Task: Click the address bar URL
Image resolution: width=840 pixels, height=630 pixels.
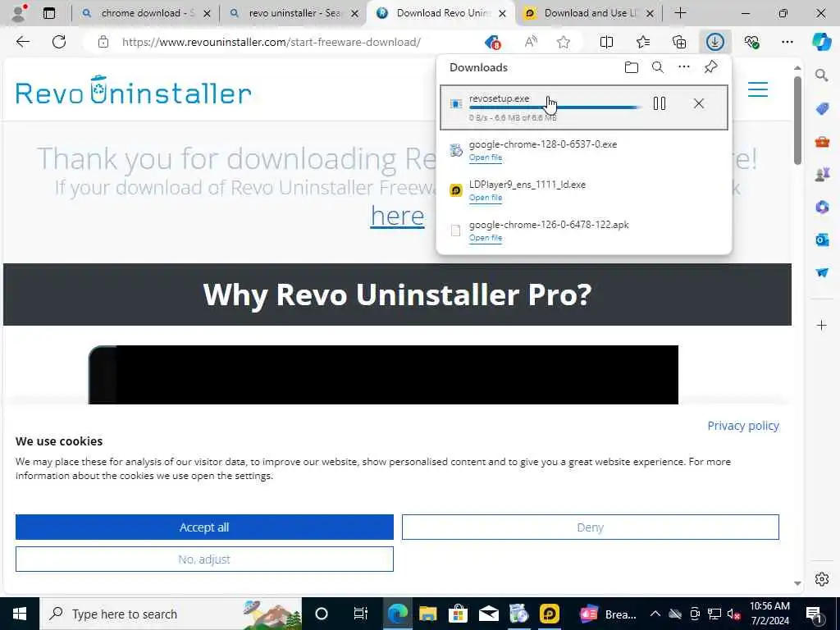Action: [x=271, y=42]
